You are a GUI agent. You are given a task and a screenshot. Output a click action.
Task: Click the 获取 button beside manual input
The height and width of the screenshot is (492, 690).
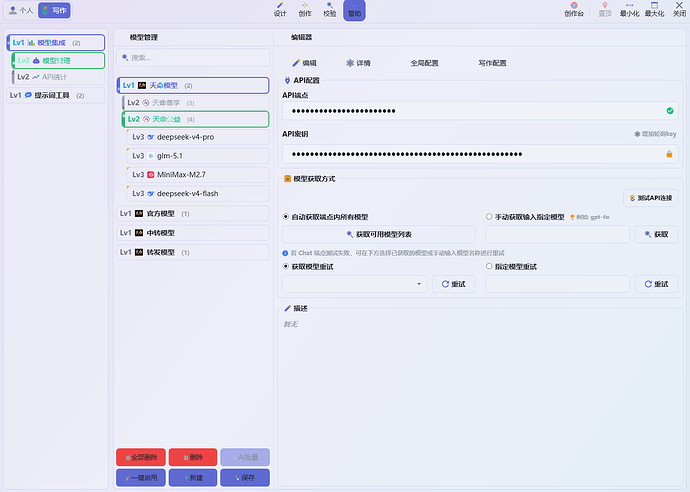(x=657, y=235)
